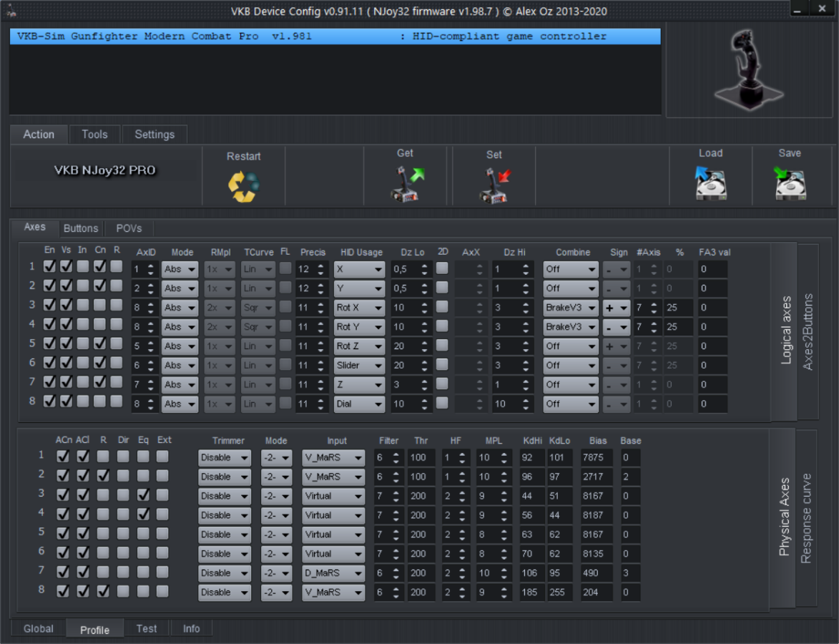Click the KdLo field showing 255
Image resolution: width=839 pixels, height=644 pixels.
coord(559,592)
